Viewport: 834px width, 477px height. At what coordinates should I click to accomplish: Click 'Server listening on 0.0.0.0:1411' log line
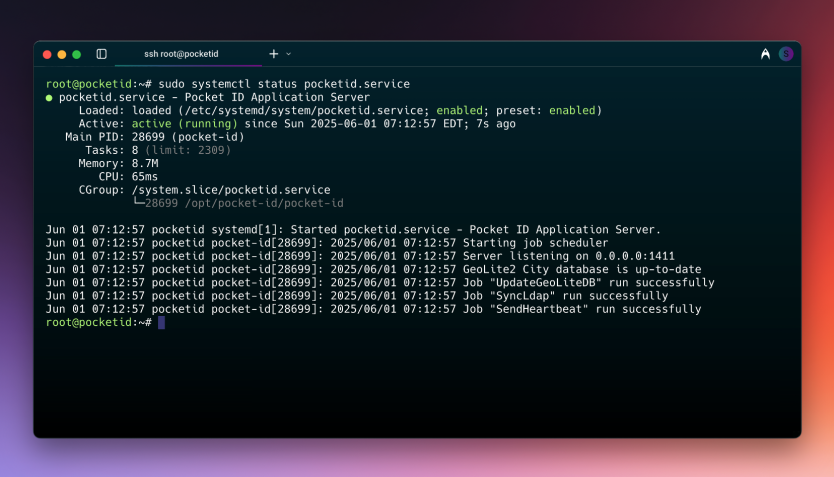pyautogui.click(x=569, y=256)
